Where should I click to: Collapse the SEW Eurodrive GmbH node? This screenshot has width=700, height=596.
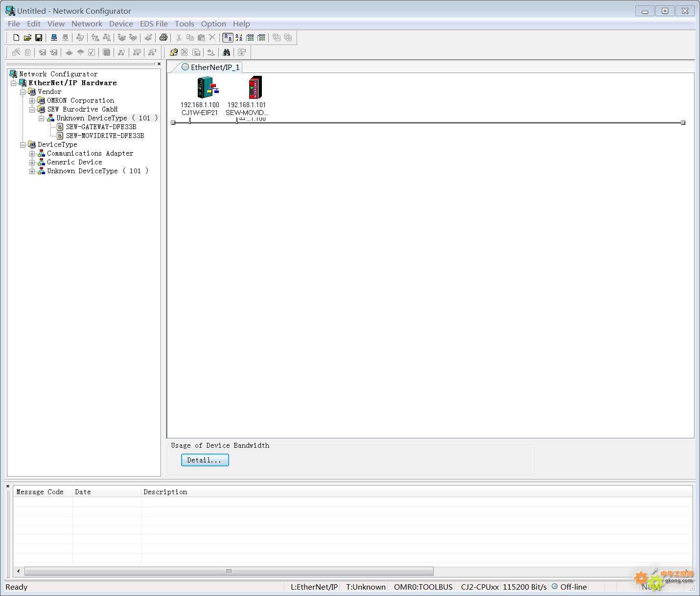pyautogui.click(x=32, y=110)
